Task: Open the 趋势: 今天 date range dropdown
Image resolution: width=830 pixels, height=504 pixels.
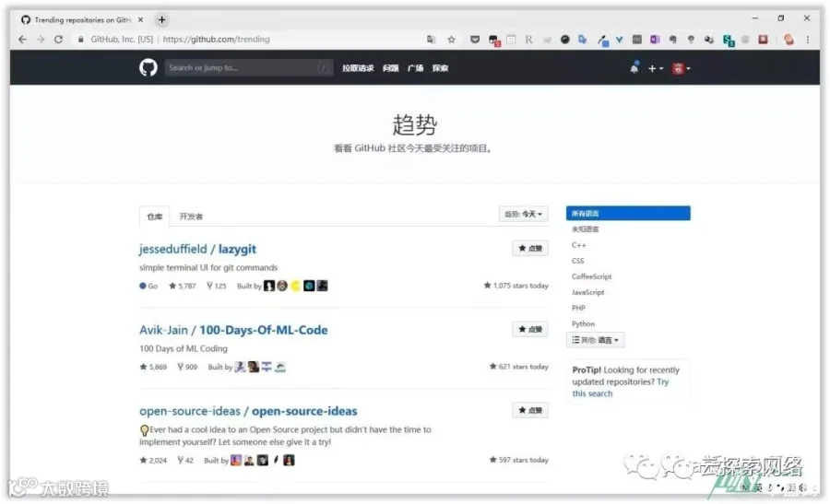Action: 523,214
